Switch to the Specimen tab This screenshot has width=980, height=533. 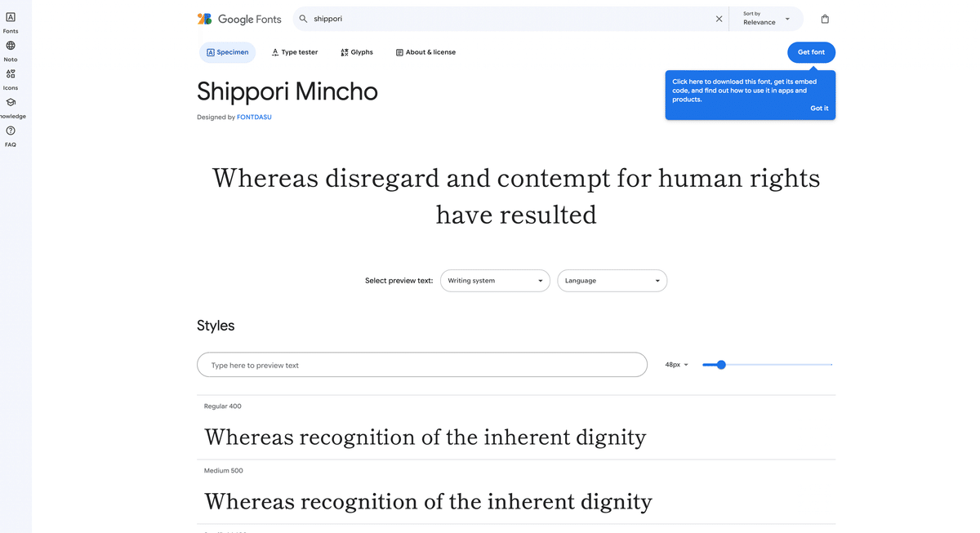pos(227,52)
